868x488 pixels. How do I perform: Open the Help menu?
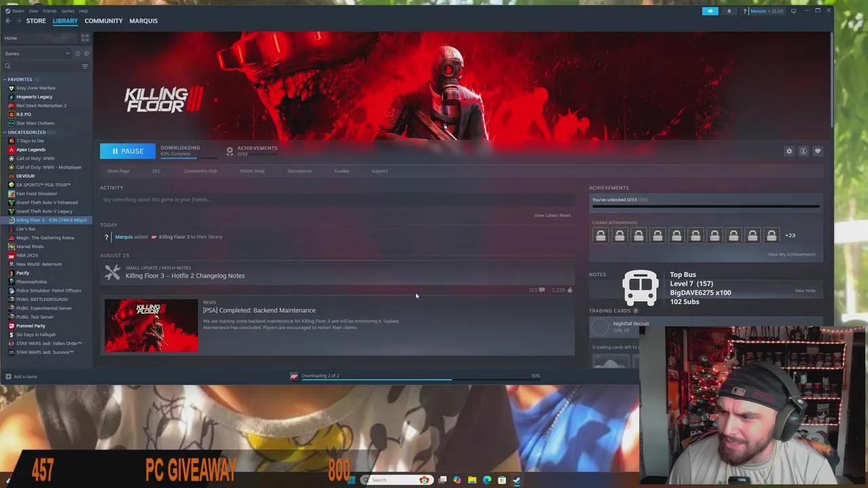pyautogui.click(x=83, y=11)
